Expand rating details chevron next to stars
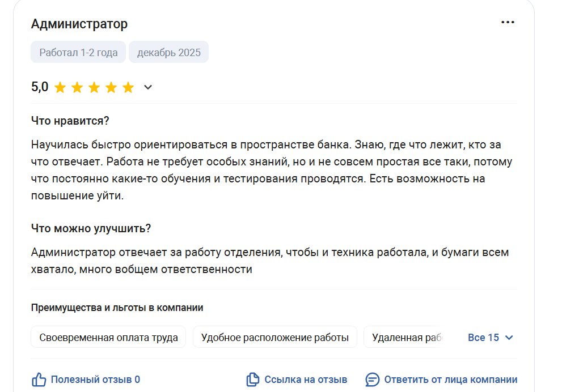This screenshot has height=392, width=562. 148,87
